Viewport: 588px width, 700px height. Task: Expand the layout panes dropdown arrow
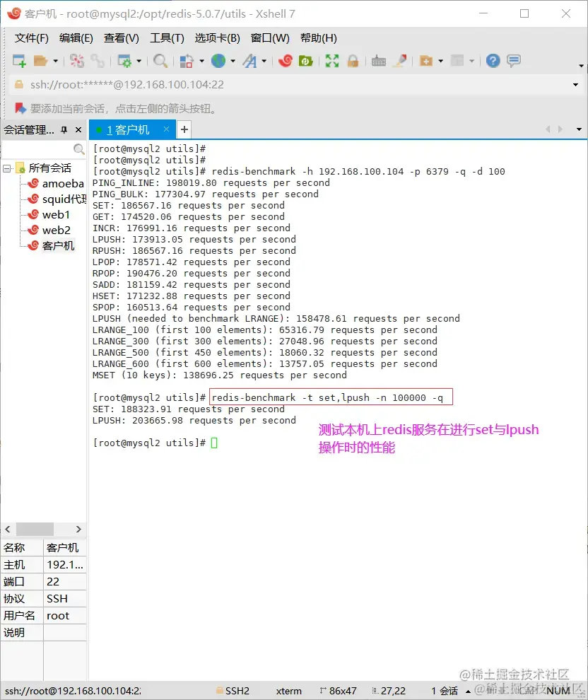pos(472,61)
